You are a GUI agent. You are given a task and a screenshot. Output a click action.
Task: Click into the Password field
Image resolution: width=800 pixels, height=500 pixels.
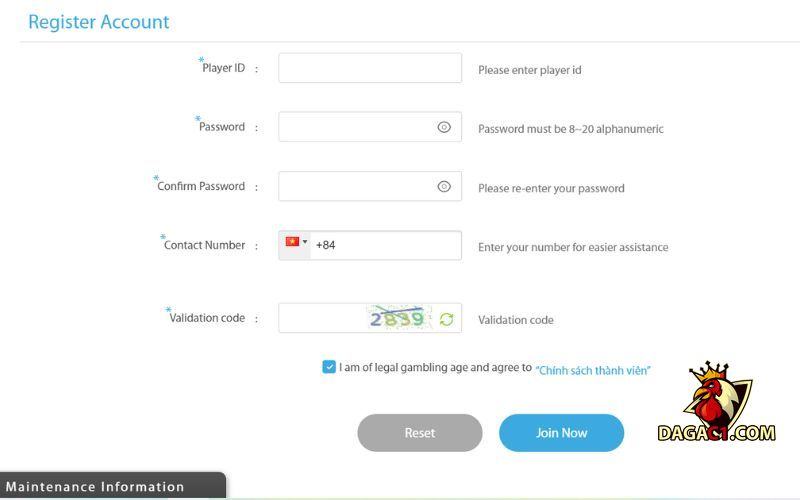click(x=355, y=127)
